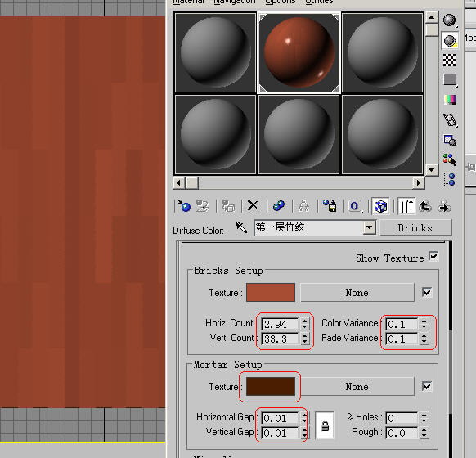Viewport: 476px width, 458px height.
Task: Select the bottom-right gray sample slot
Action: (382, 134)
